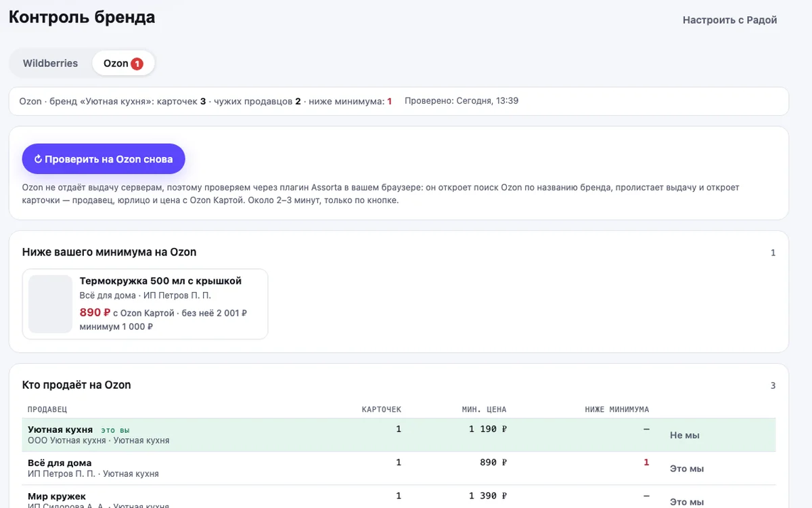
Task: Click the "НИЖЕ МИНИМУМА" column header
Action: 617,409
